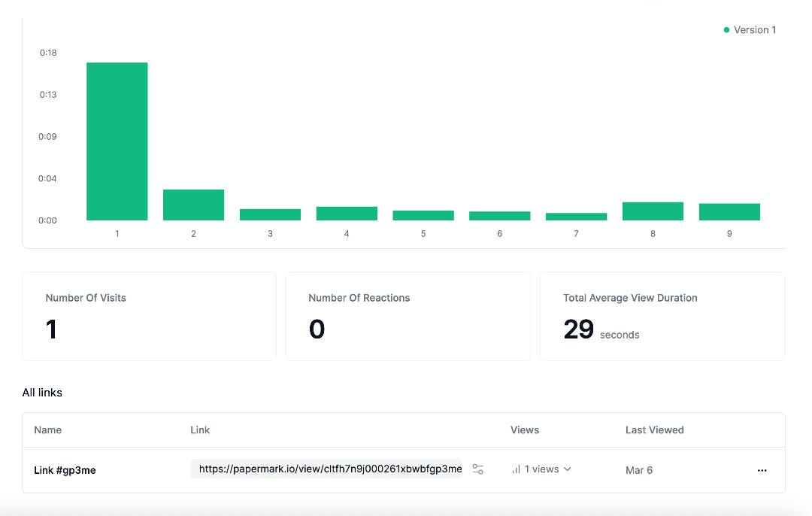The image size is (812, 516).
Task: Click the Views column header
Action: click(x=524, y=430)
